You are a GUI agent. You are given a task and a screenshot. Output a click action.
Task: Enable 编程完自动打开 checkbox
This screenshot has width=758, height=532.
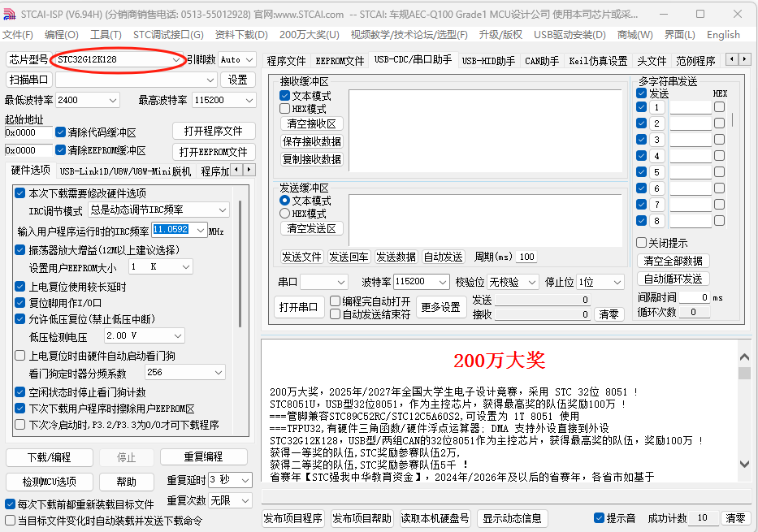(335, 301)
